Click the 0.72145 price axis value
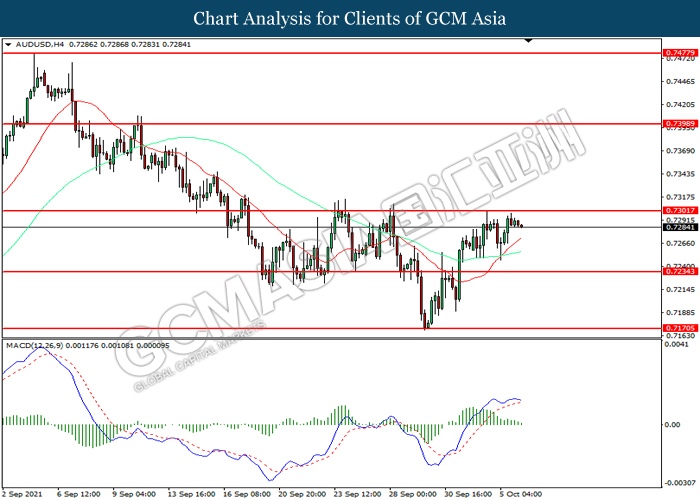The image size is (700, 500). tap(680, 290)
